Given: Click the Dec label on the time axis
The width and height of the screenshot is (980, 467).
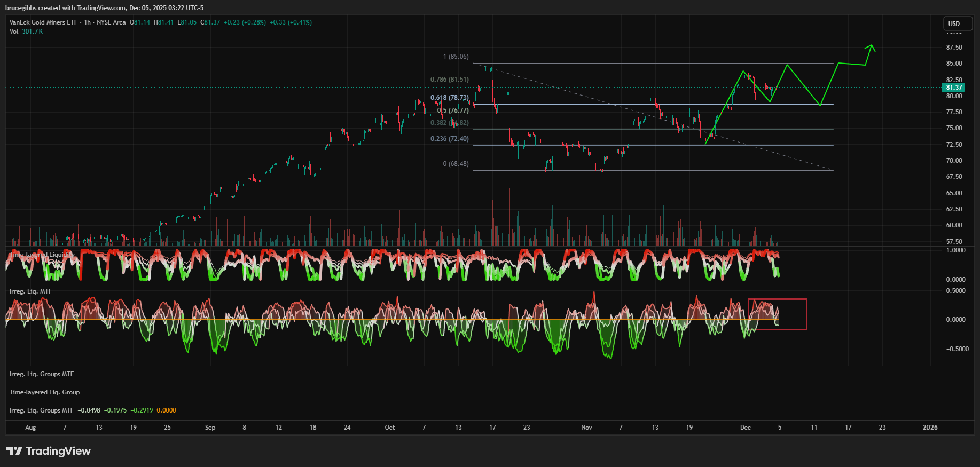Looking at the screenshot, I should tap(745, 428).
